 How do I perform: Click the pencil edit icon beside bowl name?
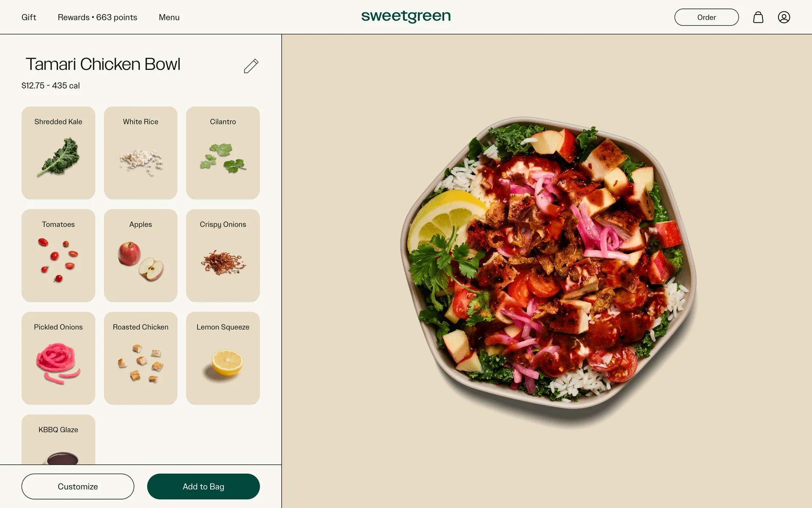tap(251, 66)
